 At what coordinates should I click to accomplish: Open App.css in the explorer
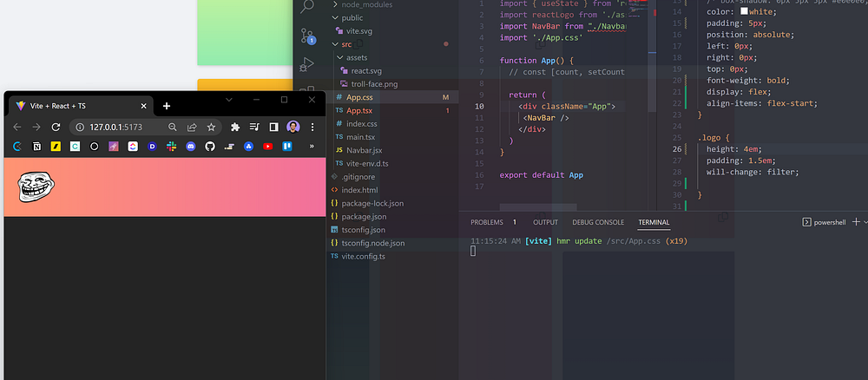[359, 97]
